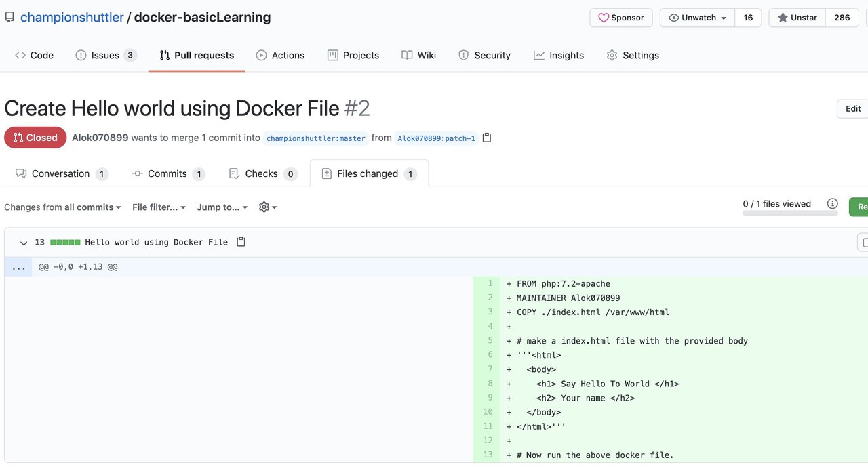This screenshot has height=471, width=868.
Task: Open the Unwatch dropdown
Action: tap(697, 18)
